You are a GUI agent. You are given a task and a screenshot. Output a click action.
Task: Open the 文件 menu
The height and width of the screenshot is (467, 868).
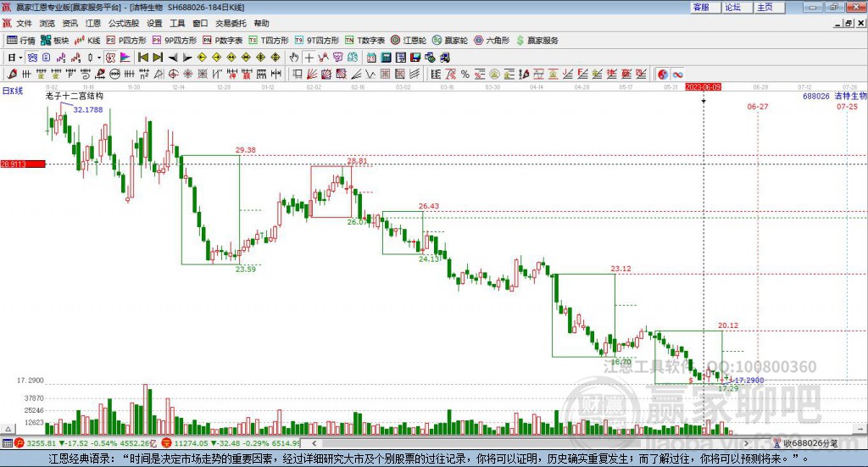24,23
